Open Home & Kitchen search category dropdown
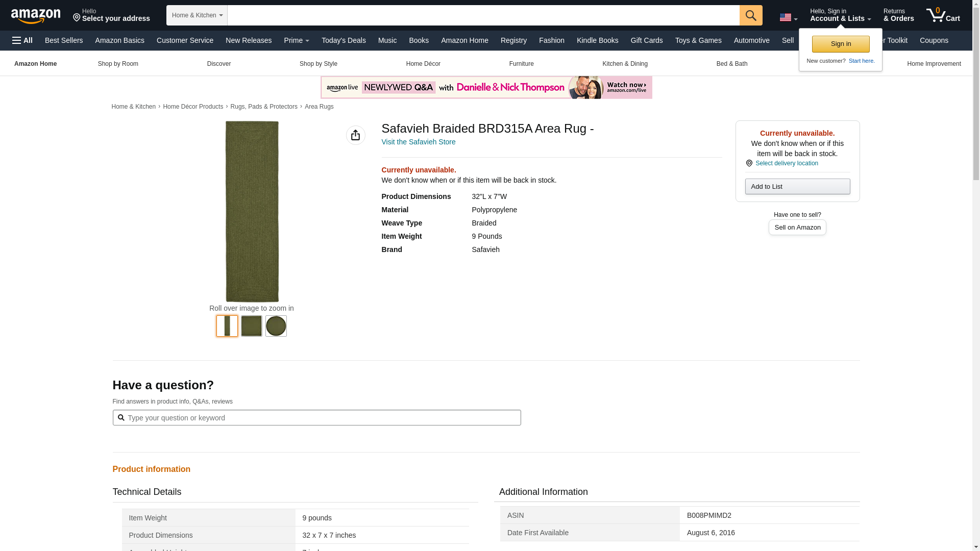 pos(197,15)
